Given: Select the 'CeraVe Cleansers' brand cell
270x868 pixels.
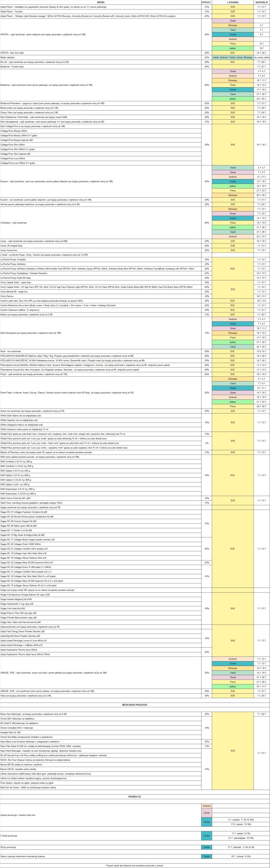Looking at the screenshot, I should [100, 310].
